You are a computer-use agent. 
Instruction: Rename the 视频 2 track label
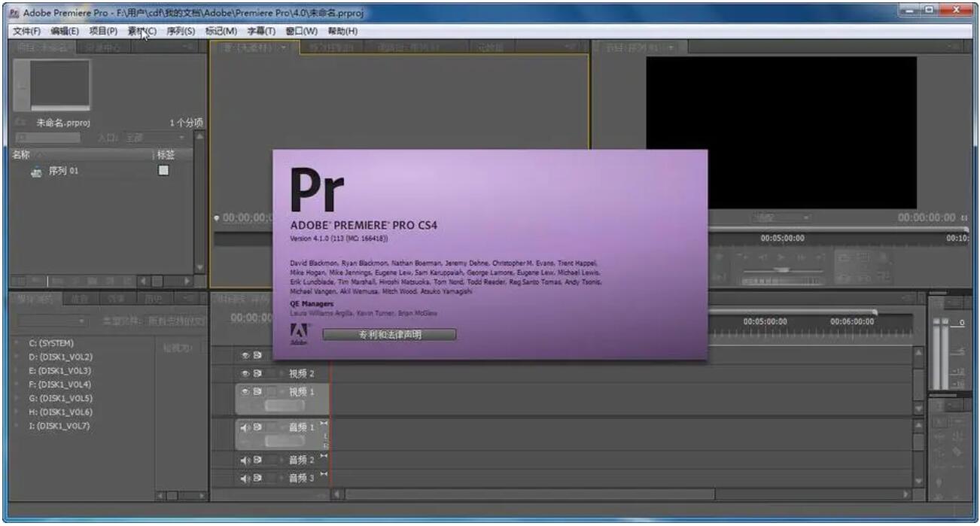(302, 374)
